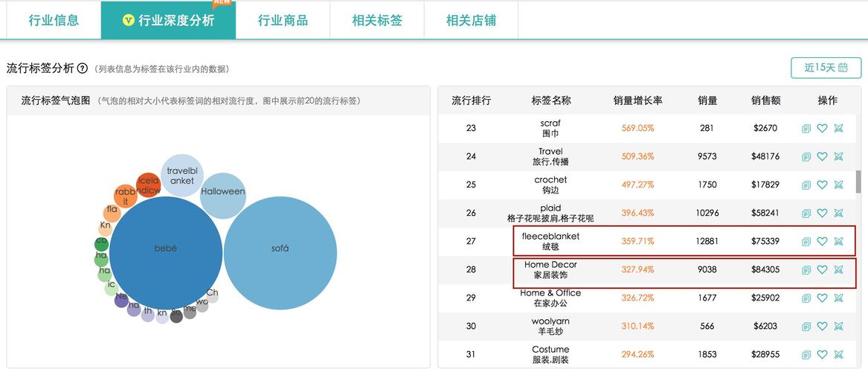Open the fleeceblanket tag name link

(x=551, y=237)
